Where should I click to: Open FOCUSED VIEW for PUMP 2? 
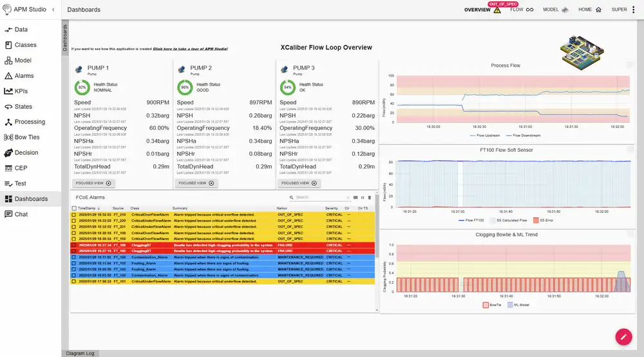(196, 183)
